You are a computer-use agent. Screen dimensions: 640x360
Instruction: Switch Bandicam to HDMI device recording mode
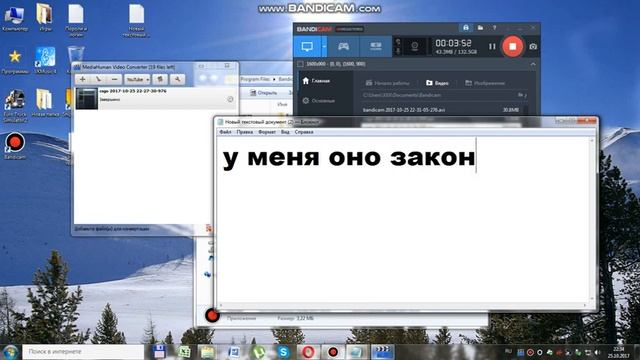click(376, 47)
